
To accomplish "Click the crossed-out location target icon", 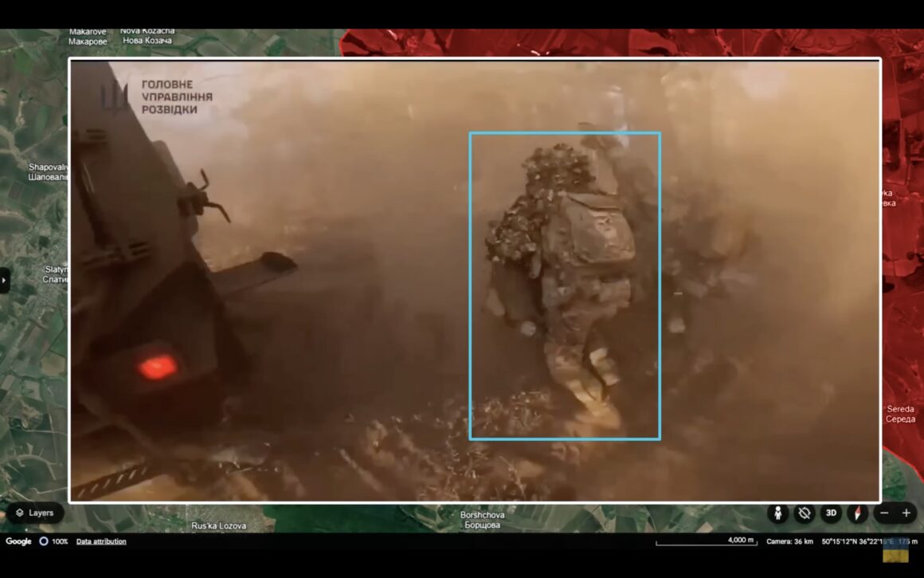I will coord(805,513).
